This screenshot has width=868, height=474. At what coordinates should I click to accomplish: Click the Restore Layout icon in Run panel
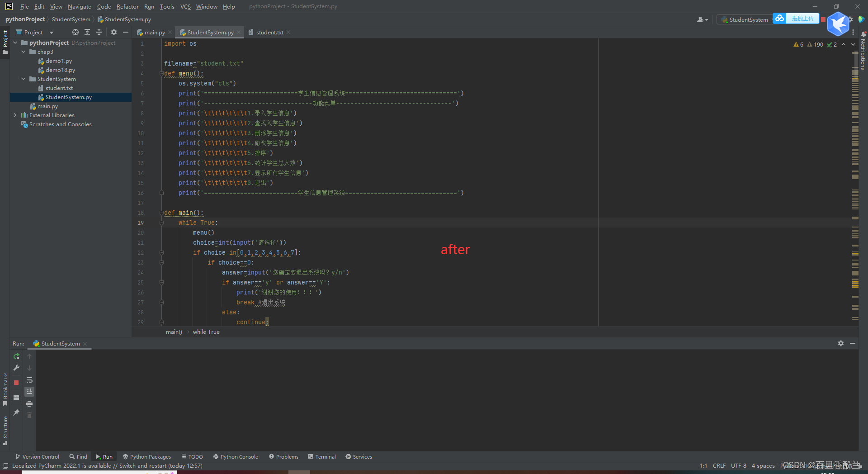point(16,398)
